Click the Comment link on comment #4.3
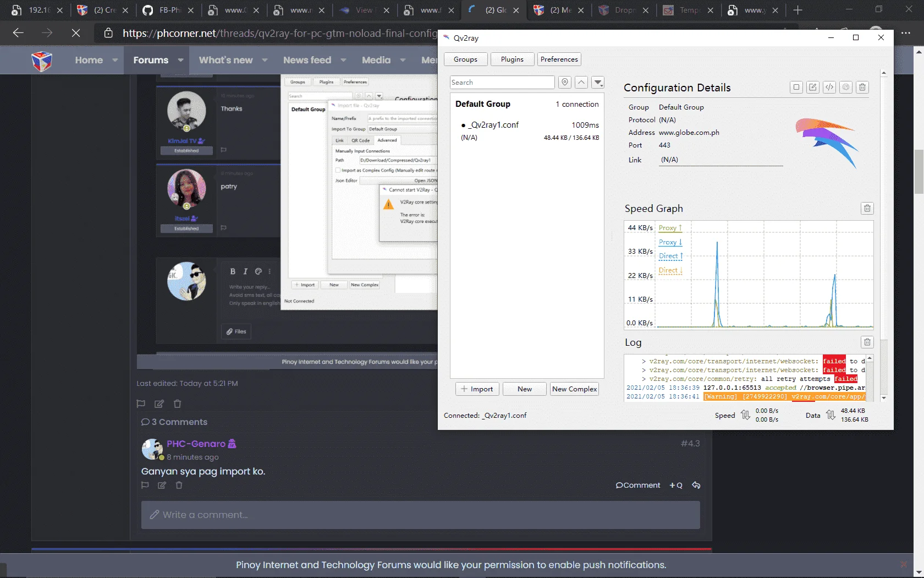This screenshot has width=924, height=578. pyautogui.click(x=638, y=485)
